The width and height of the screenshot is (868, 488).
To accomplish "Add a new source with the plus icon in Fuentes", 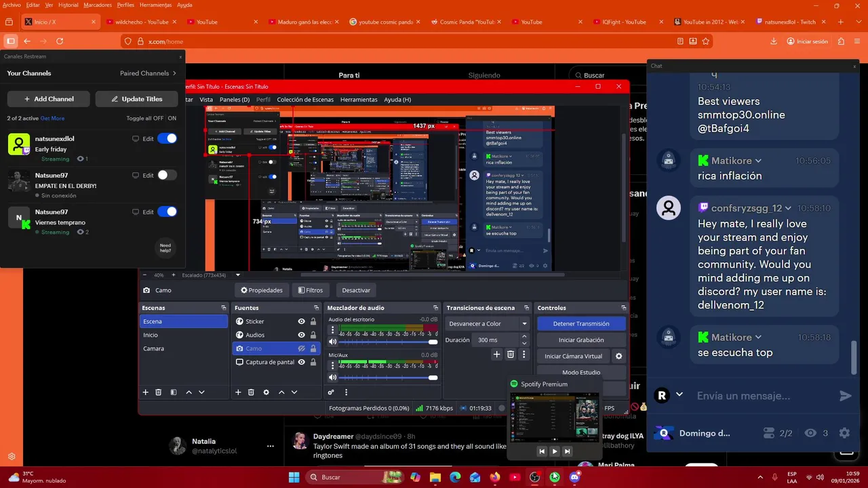I will tap(238, 392).
